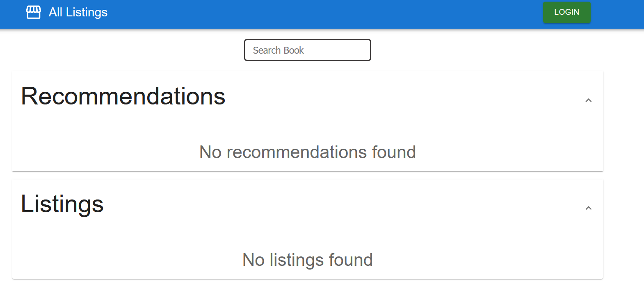
Task: Click the gap between Recommendations and Listings panels
Action: click(308, 175)
